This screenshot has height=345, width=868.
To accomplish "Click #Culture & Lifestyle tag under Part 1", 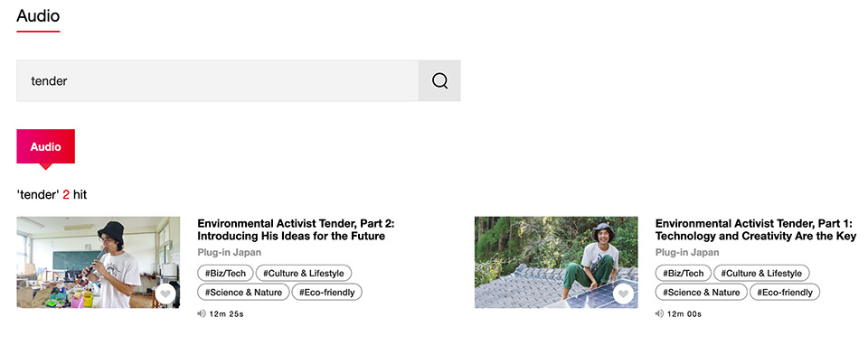I will pyautogui.click(x=761, y=273).
